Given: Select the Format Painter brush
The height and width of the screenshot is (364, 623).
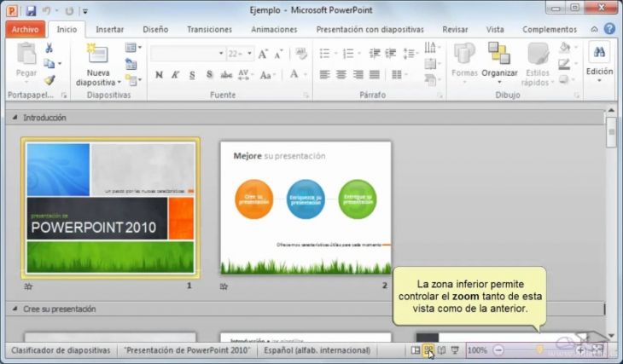Looking at the screenshot, I should pyautogui.click(x=49, y=80).
